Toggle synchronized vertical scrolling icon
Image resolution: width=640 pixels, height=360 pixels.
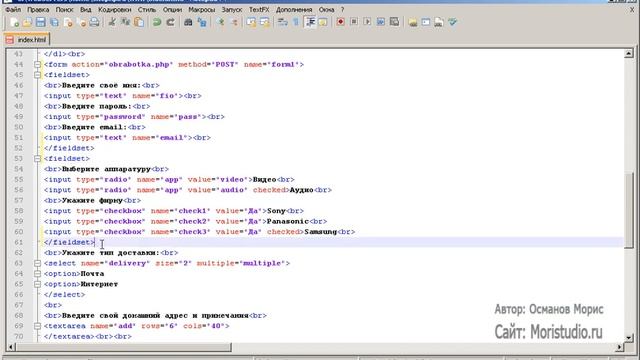tap(251, 22)
